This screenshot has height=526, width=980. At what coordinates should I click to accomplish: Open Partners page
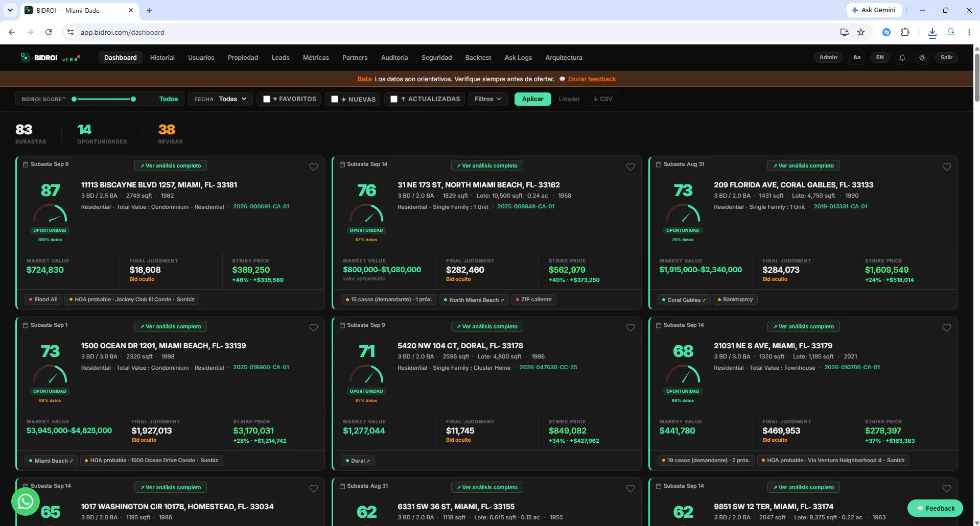click(355, 58)
